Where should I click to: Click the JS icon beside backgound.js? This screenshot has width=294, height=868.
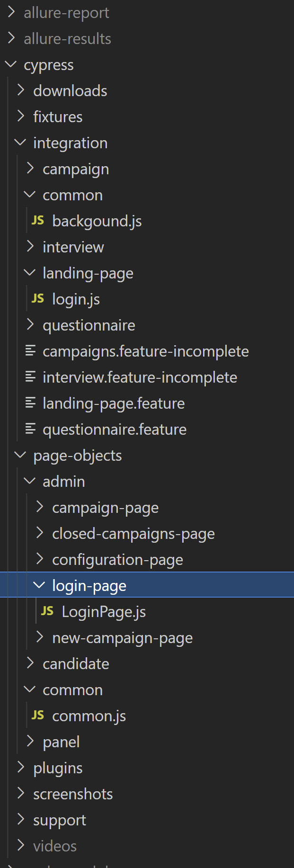(x=38, y=221)
